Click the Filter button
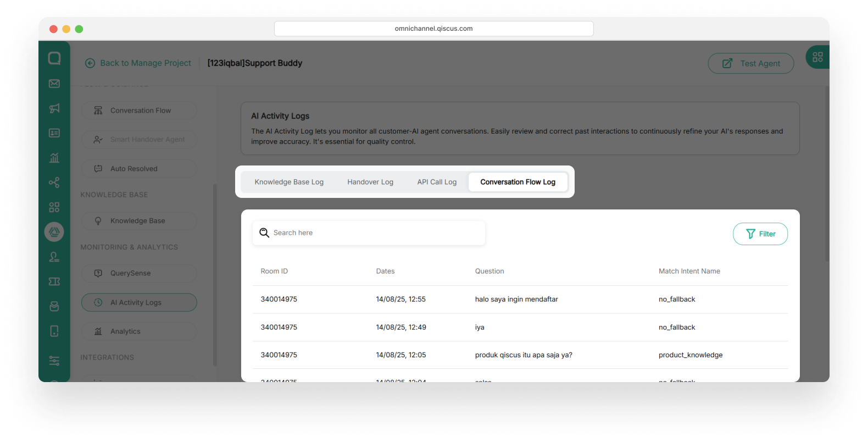The image size is (868, 442). pyautogui.click(x=760, y=234)
